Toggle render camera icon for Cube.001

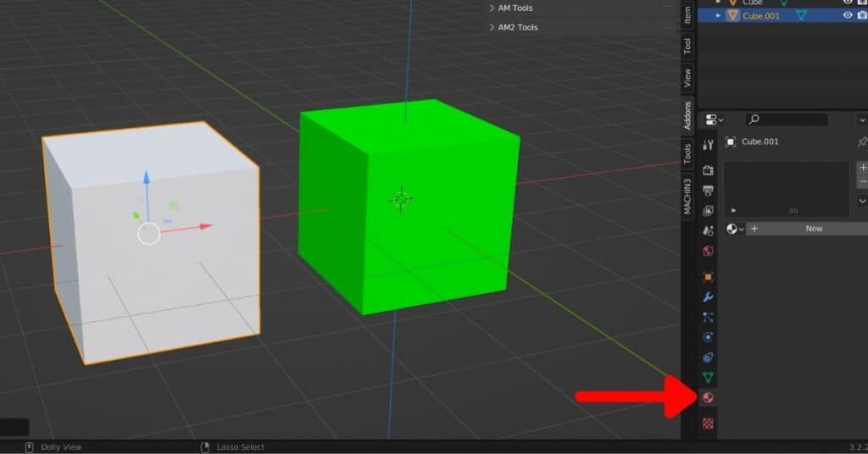(x=862, y=15)
